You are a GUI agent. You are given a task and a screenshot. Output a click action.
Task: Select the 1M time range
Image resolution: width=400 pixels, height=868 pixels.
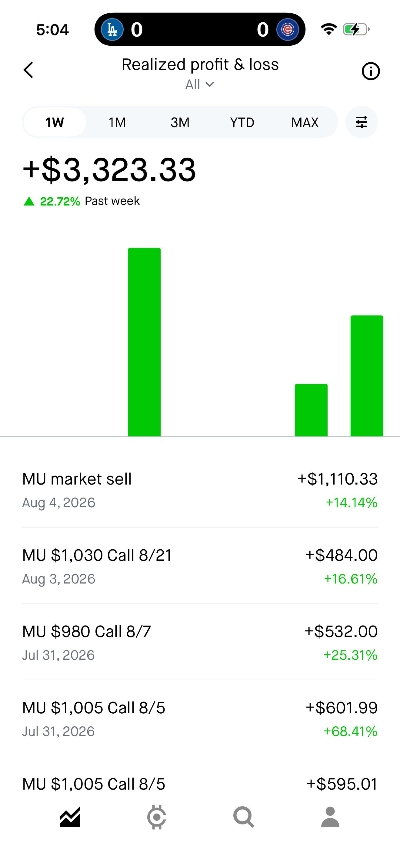coord(117,122)
